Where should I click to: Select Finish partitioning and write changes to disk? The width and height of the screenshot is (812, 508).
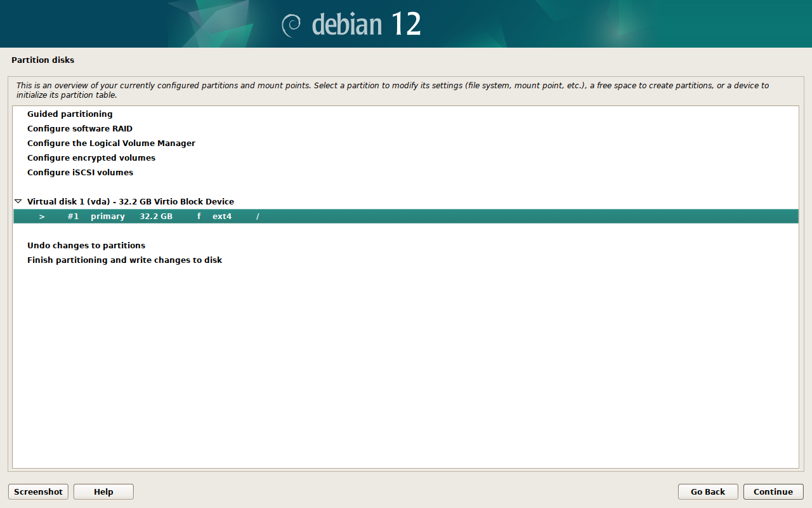pyautogui.click(x=124, y=260)
